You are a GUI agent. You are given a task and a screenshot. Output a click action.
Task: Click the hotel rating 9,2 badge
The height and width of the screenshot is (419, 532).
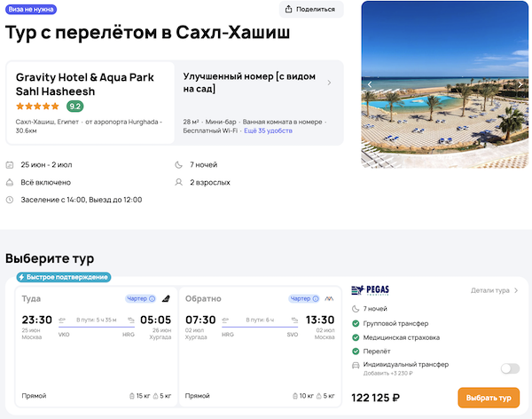pos(74,107)
